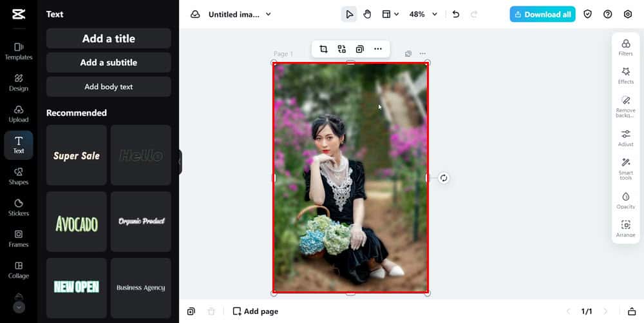644x323 pixels.
Task: Click the 1/1 page indicator
Action: (587, 311)
